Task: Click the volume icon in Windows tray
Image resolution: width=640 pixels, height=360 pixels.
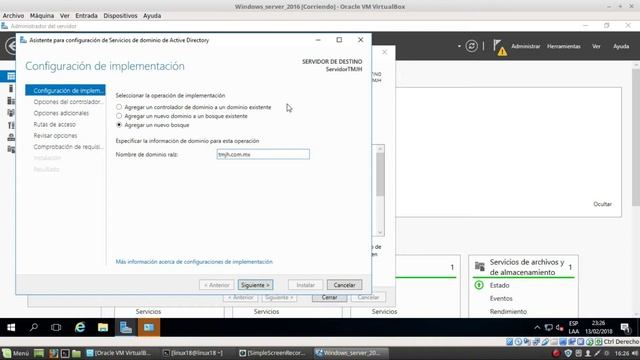Action: click(559, 327)
